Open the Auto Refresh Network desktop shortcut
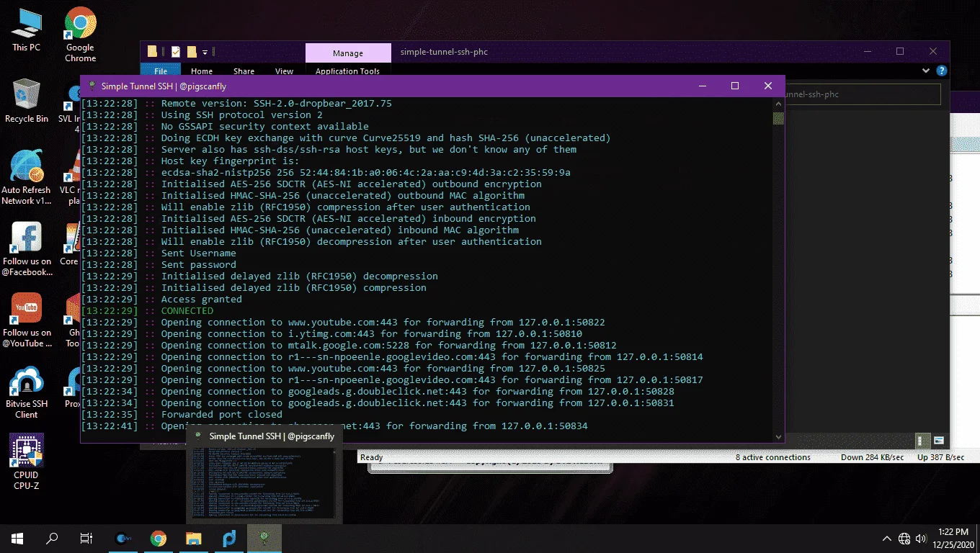Image resolution: width=980 pixels, height=553 pixels. tap(26, 177)
